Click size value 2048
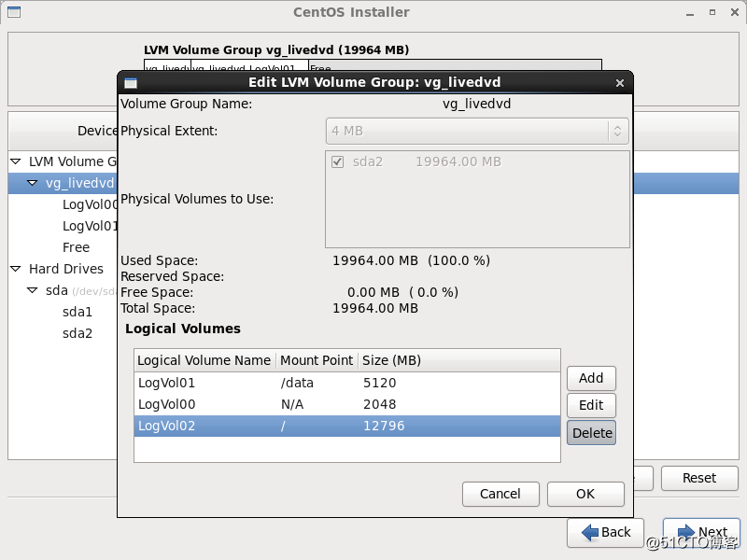Viewport: 747px width, 560px height. (x=380, y=404)
